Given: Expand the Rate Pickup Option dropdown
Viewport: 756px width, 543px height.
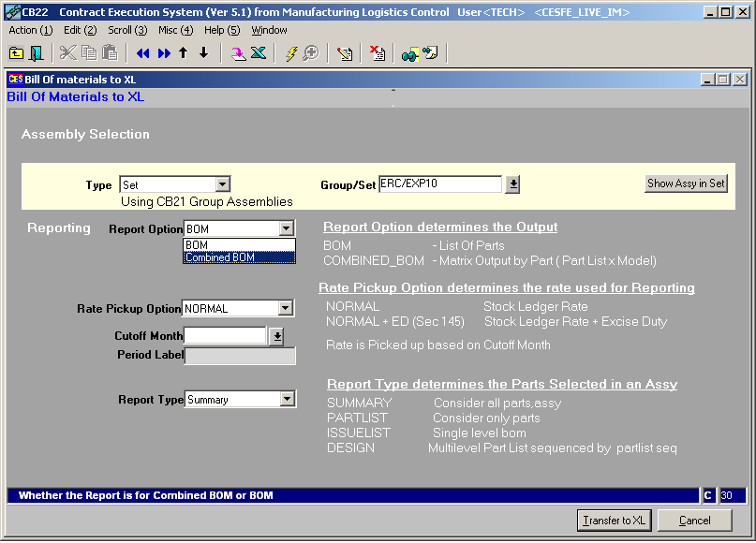Looking at the screenshot, I should click(x=286, y=308).
